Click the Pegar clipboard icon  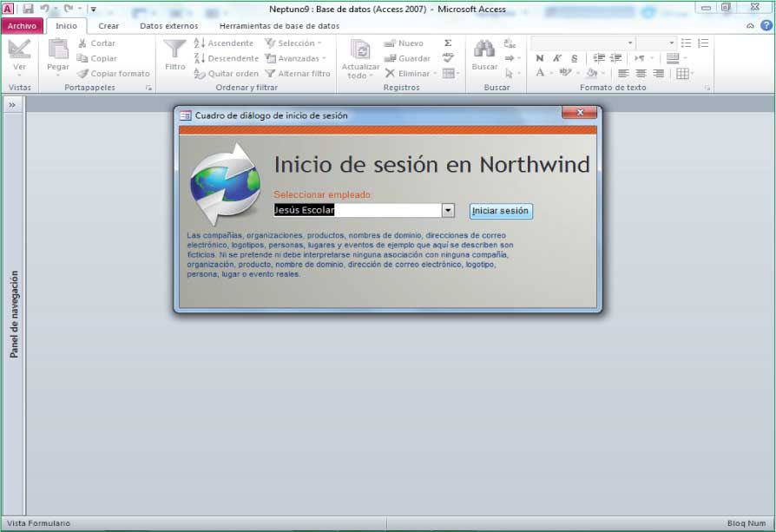click(58, 49)
